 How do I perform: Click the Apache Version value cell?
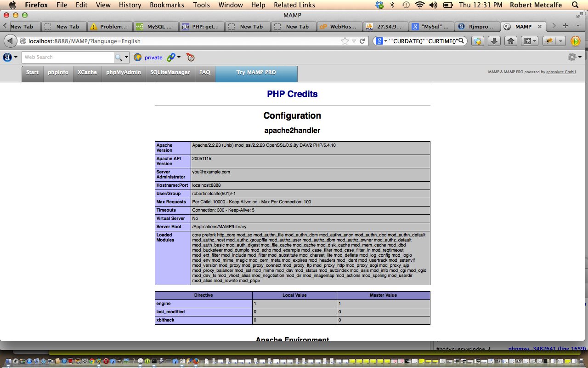pos(311,148)
